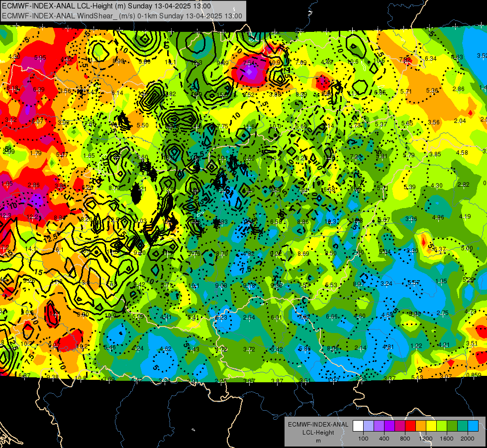Click the 4.24 grid value
The height and width of the screenshot is (448, 487).
tap(138, 348)
